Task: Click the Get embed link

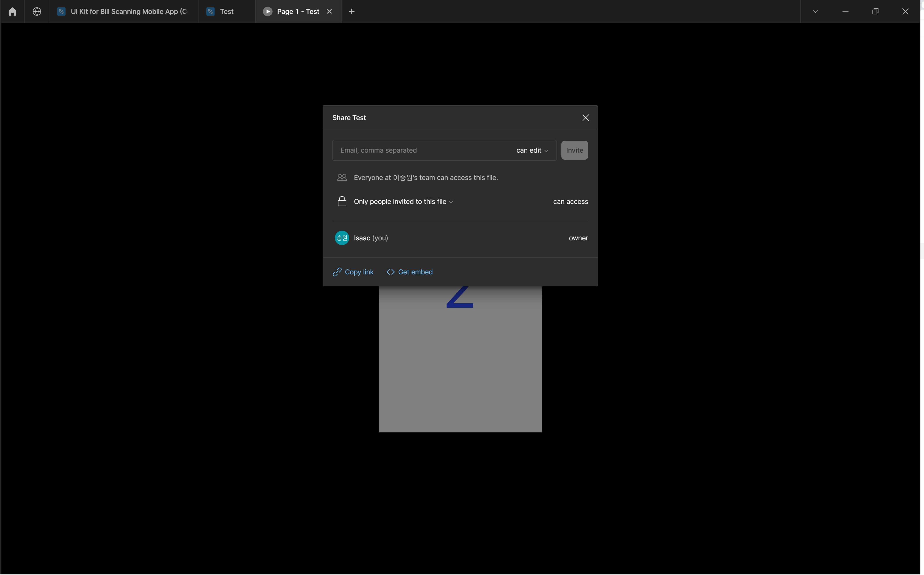Action: pos(409,272)
